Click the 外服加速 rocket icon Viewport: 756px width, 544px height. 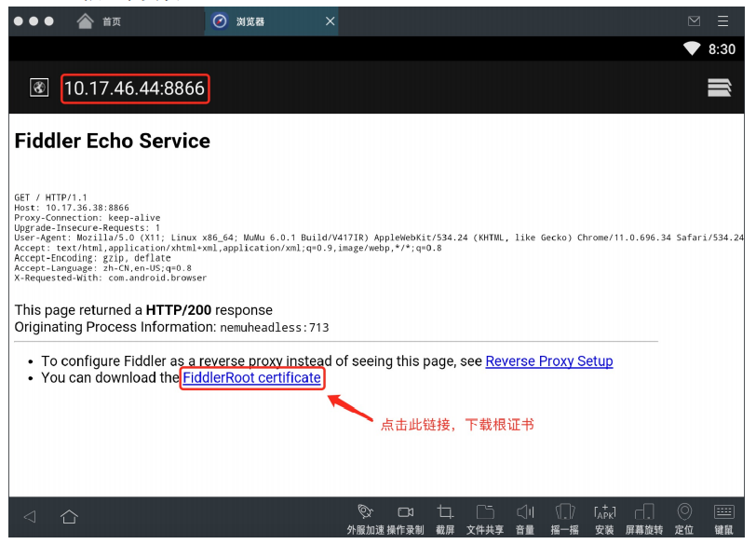(366, 519)
